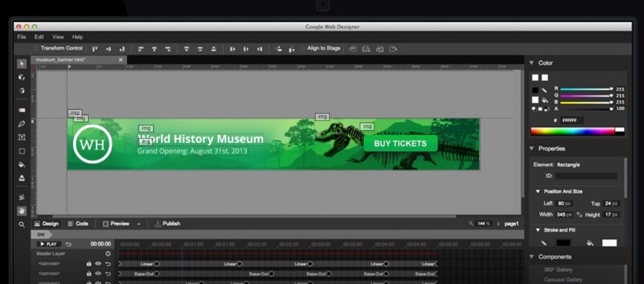Select the Zoom magnifier tool
This screenshot has width=644, height=284.
tap(22, 224)
